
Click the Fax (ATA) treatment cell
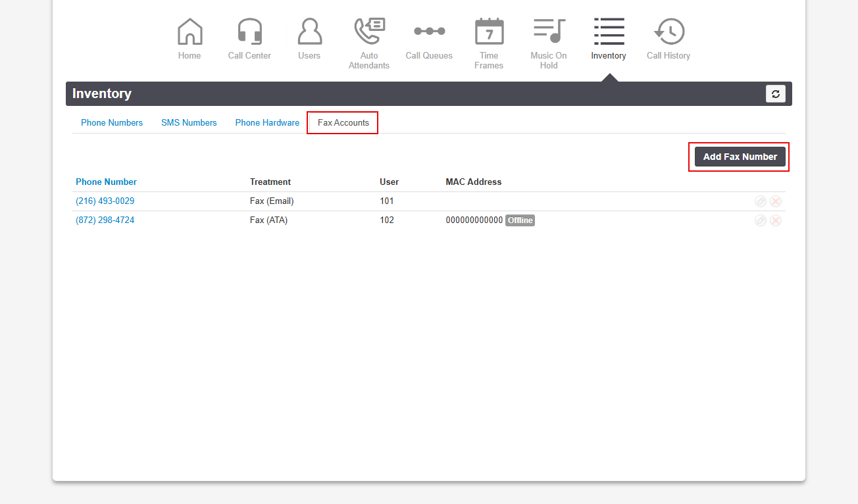(268, 220)
